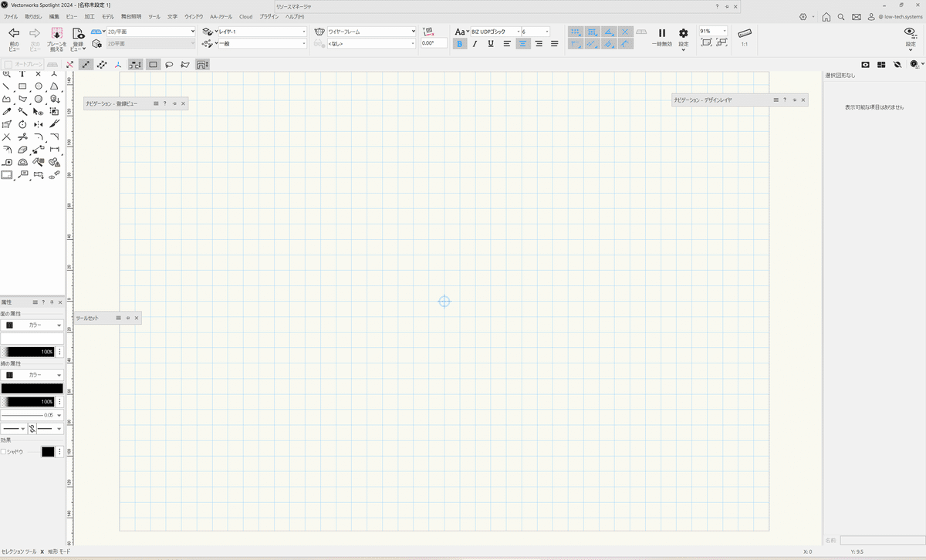Select the Rectangle tool in the tool palette

(x=22, y=86)
